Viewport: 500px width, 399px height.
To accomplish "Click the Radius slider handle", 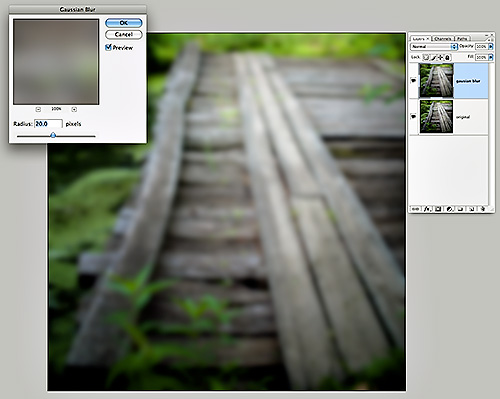I will (x=53, y=135).
